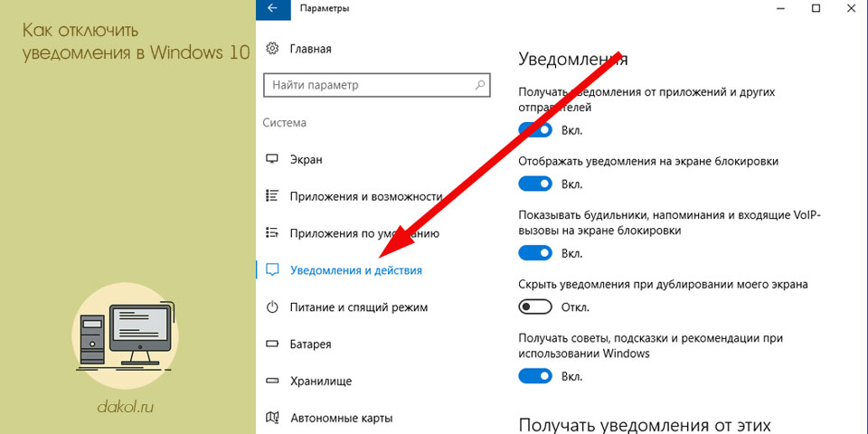Open Главная settings home
The image size is (868, 434).
click(310, 49)
